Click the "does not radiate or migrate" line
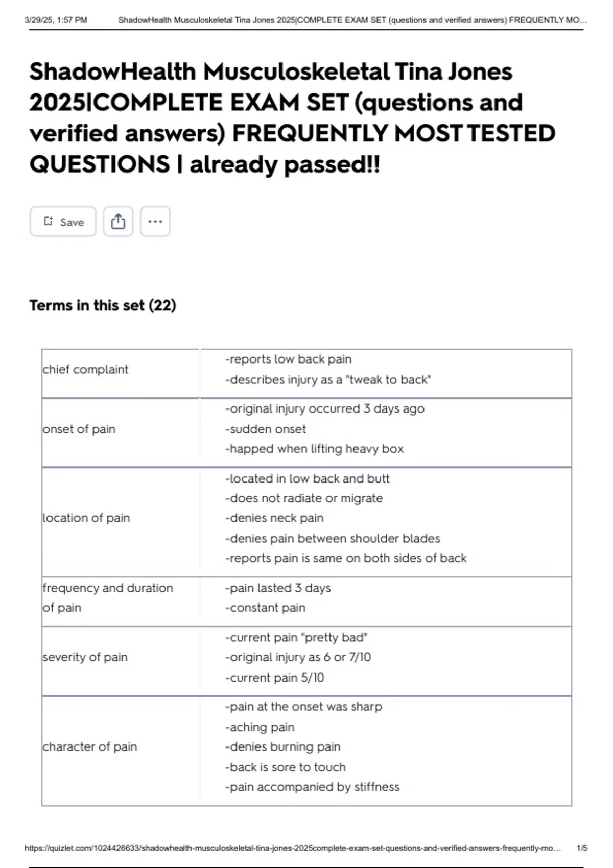Screen dimensions: 613x868 (304, 498)
